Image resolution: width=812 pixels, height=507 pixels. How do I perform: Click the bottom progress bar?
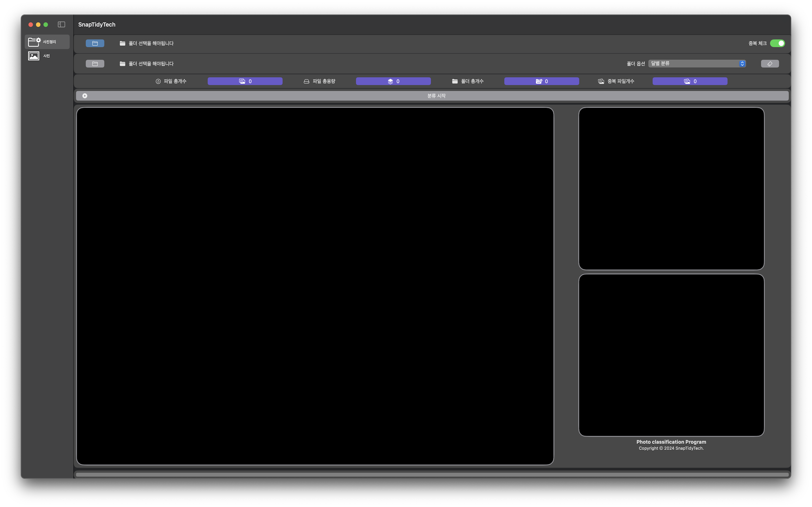(x=432, y=475)
